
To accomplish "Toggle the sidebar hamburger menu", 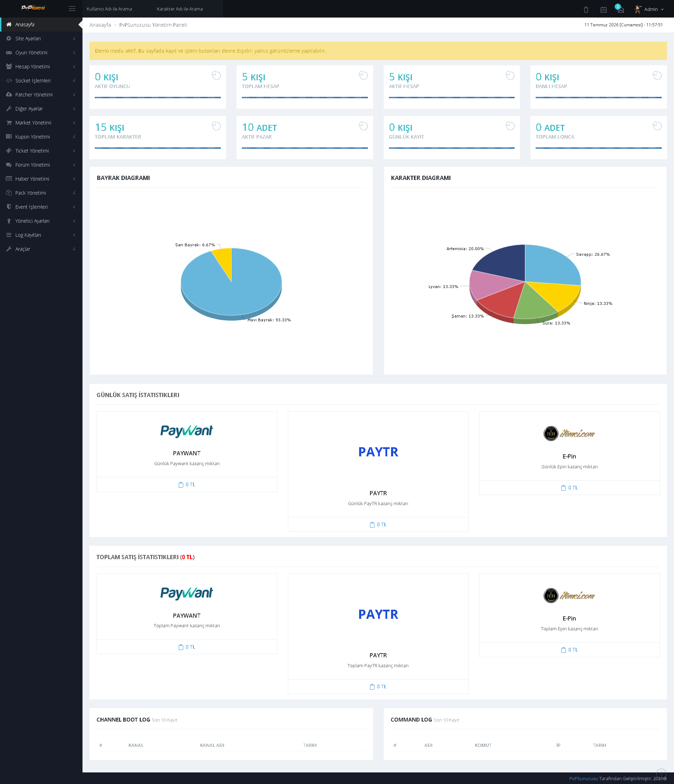I will 72,9.
